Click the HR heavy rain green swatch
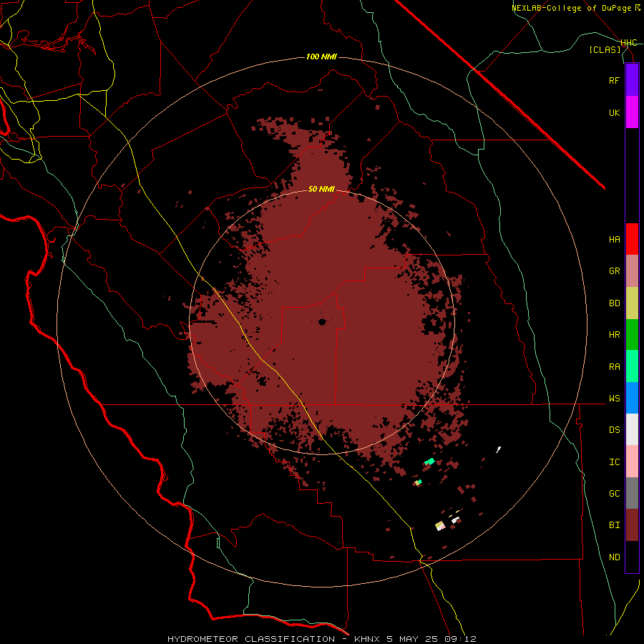Viewport: 644px width, 644px height. click(x=632, y=335)
